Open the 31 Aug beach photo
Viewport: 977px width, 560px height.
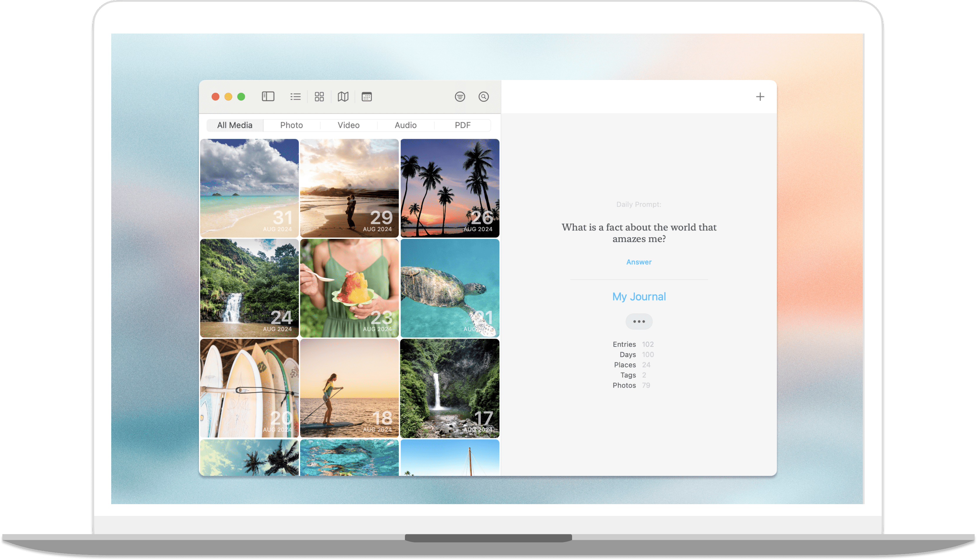pyautogui.click(x=249, y=188)
